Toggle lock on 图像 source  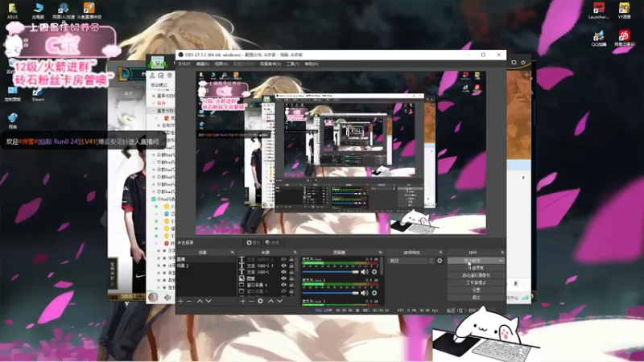291,278
